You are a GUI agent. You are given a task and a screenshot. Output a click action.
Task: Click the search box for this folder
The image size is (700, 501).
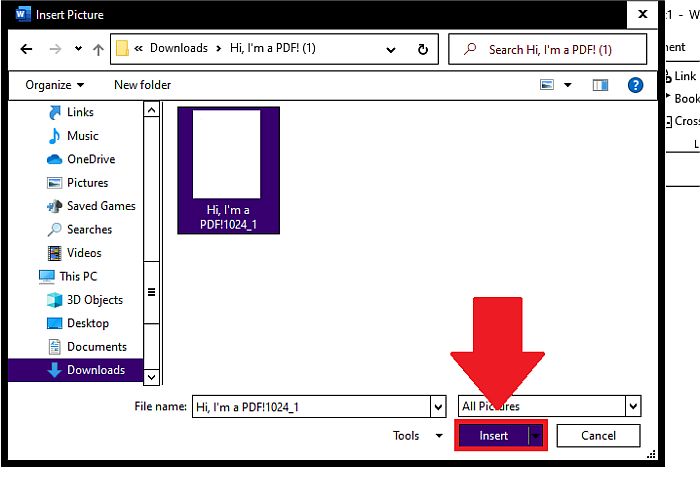coord(547,49)
